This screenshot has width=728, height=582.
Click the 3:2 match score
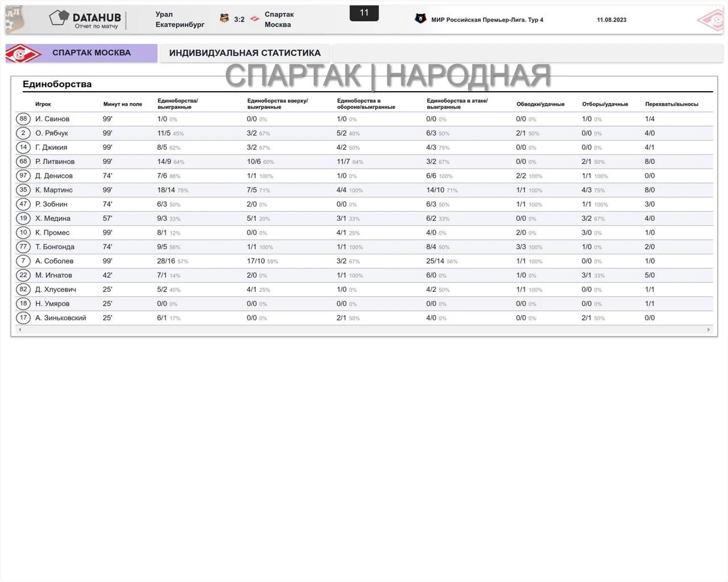pyautogui.click(x=239, y=19)
